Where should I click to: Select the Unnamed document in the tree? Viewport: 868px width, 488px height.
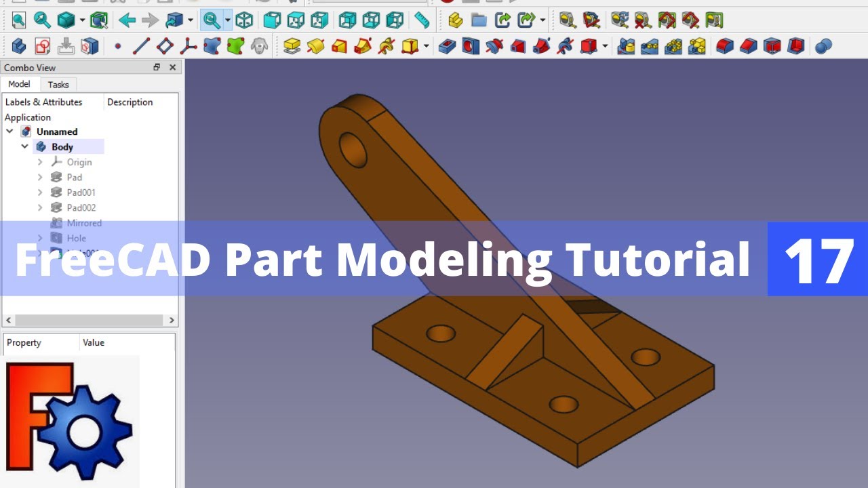[57, 131]
